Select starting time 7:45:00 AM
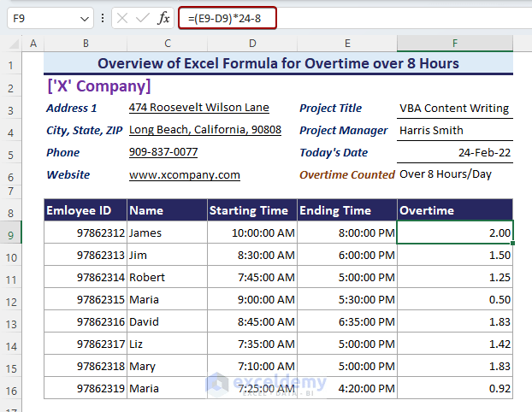 [252, 277]
